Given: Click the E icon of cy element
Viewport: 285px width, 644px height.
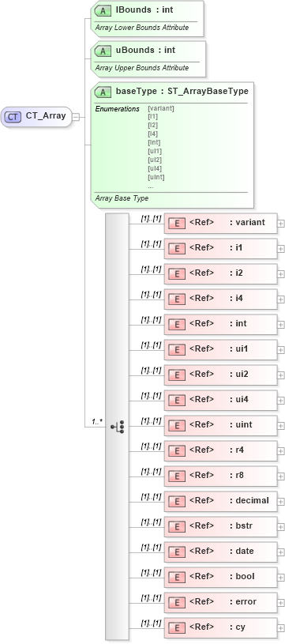Looking at the screenshot, I should pos(177,628).
